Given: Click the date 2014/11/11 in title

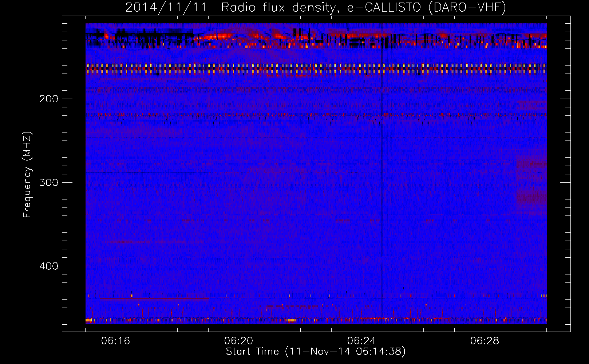Looking at the screenshot, I should 166,8.
